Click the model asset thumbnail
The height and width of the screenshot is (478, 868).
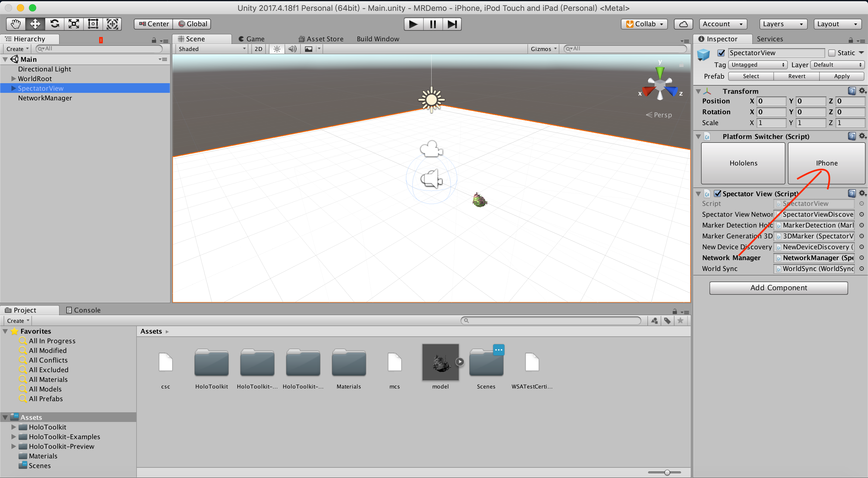tap(440, 362)
